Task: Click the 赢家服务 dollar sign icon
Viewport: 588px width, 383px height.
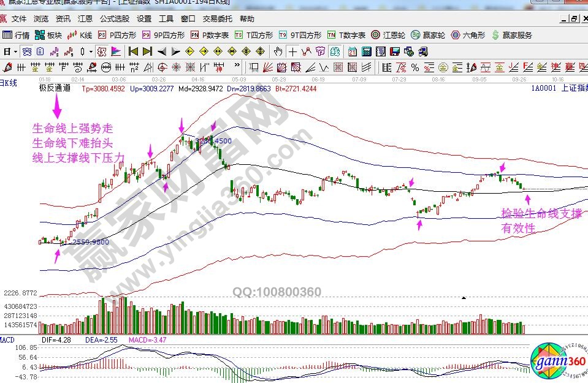Action: (x=495, y=35)
